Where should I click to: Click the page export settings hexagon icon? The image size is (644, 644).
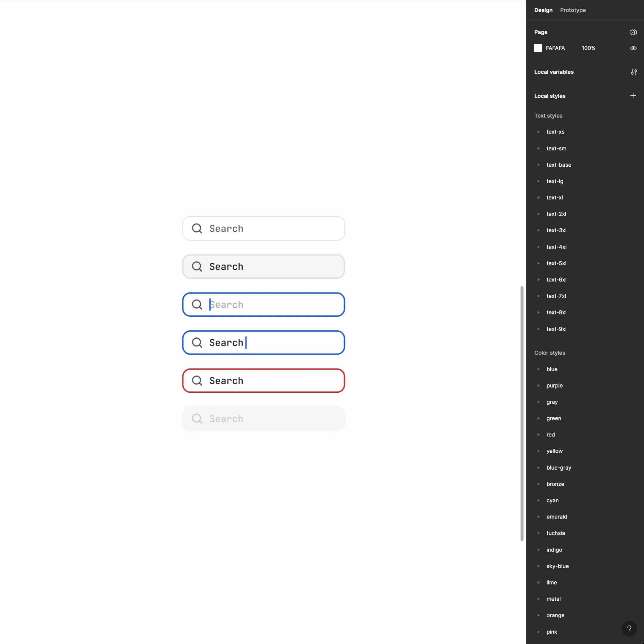tap(633, 32)
